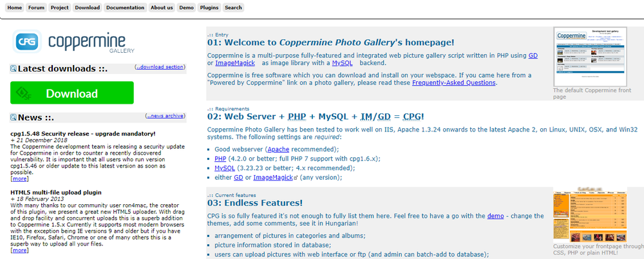Screen dimensions: 644x259
Task: Follow MySQL link in Welcome paragraph
Action: [342, 63]
